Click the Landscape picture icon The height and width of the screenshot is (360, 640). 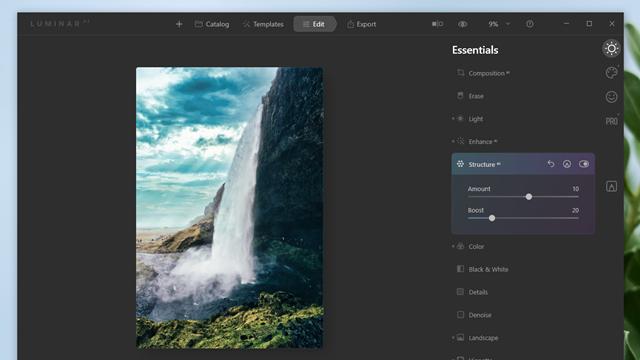point(460,338)
